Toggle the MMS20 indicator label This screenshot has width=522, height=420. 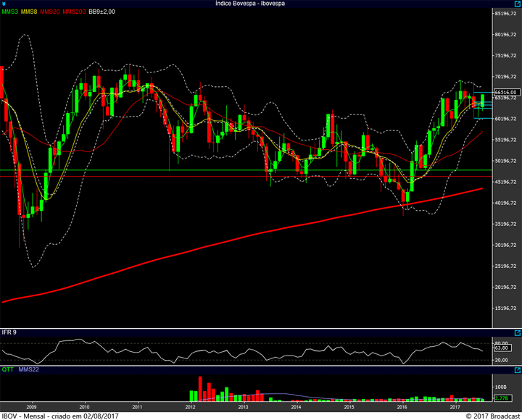point(51,12)
